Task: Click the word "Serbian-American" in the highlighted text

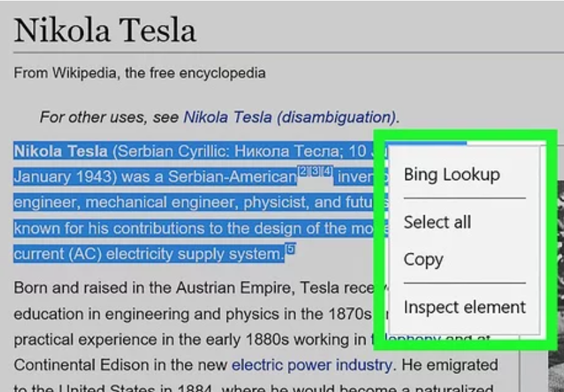Action: point(233,178)
